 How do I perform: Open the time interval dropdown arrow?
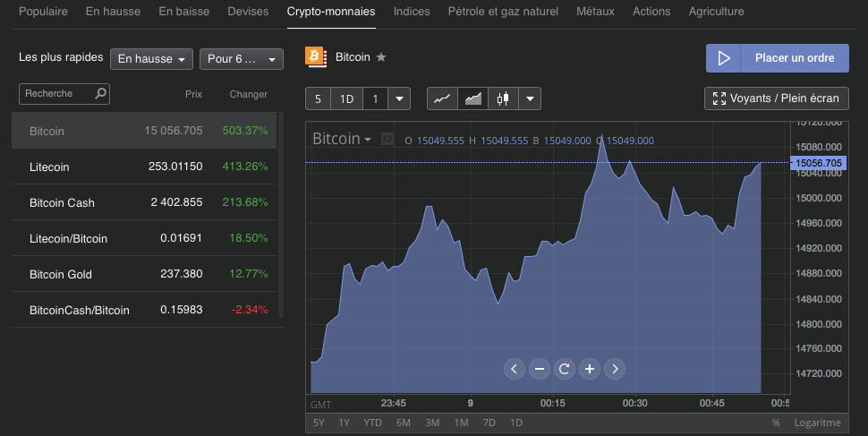click(x=399, y=98)
